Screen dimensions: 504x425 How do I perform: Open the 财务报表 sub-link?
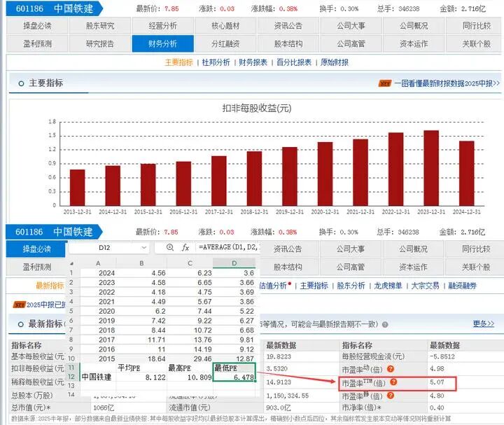(253, 62)
